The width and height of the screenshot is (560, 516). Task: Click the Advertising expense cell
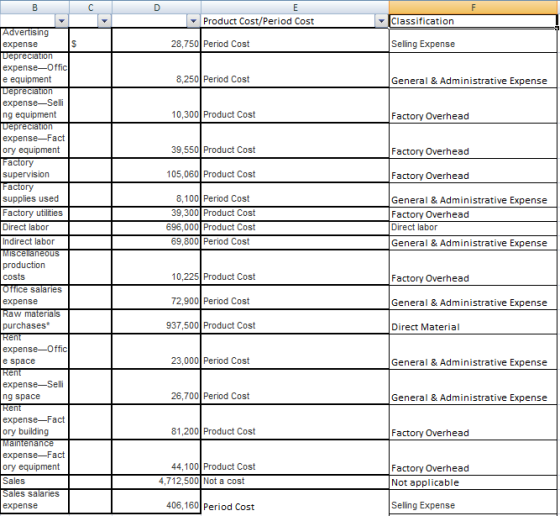35,39
